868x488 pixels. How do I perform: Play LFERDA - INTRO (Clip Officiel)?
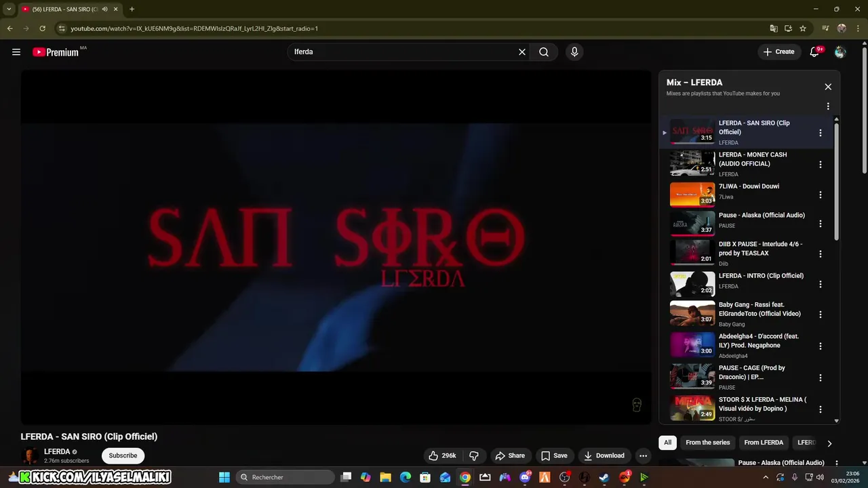[x=692, y=284]
